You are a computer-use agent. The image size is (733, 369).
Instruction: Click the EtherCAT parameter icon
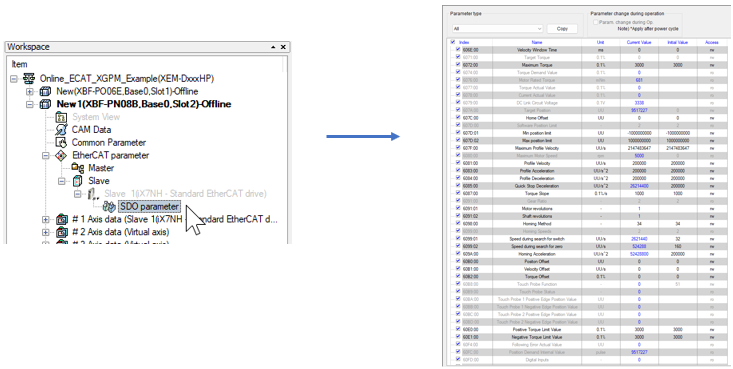[61, 155]
